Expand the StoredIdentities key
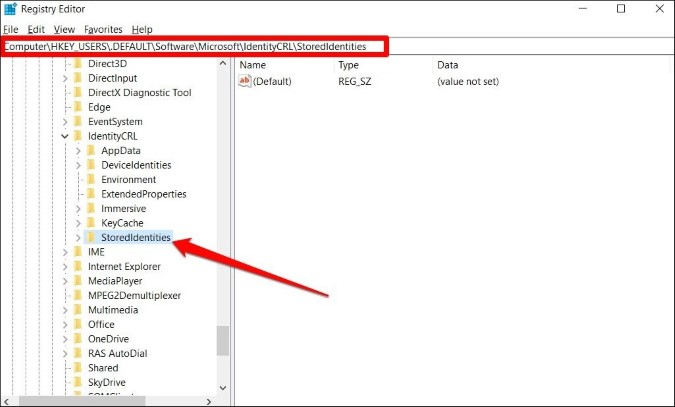 click(78, 238)
